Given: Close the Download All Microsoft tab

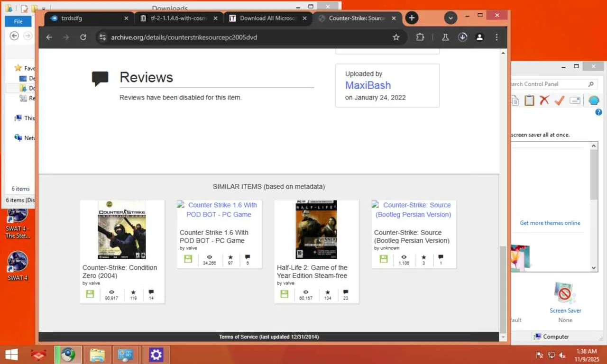Looking at the screenshot, I should [x=304, y=18].
